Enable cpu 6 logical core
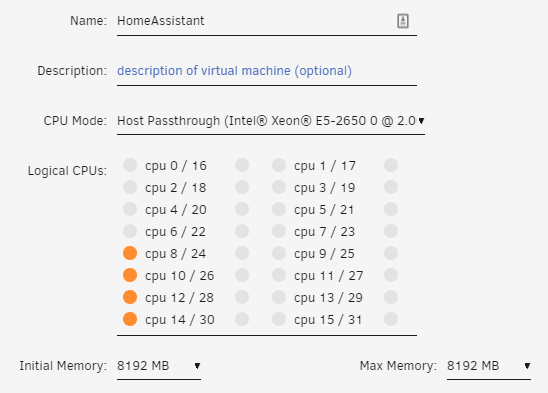The width and height of the screenshot is (548, 393). [130, 231]
